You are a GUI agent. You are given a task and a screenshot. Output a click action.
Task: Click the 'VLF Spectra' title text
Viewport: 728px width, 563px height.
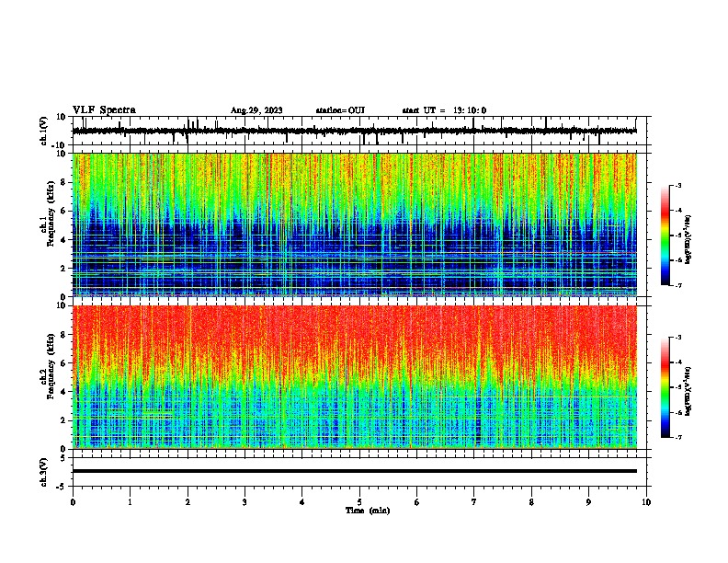(104, 110)
